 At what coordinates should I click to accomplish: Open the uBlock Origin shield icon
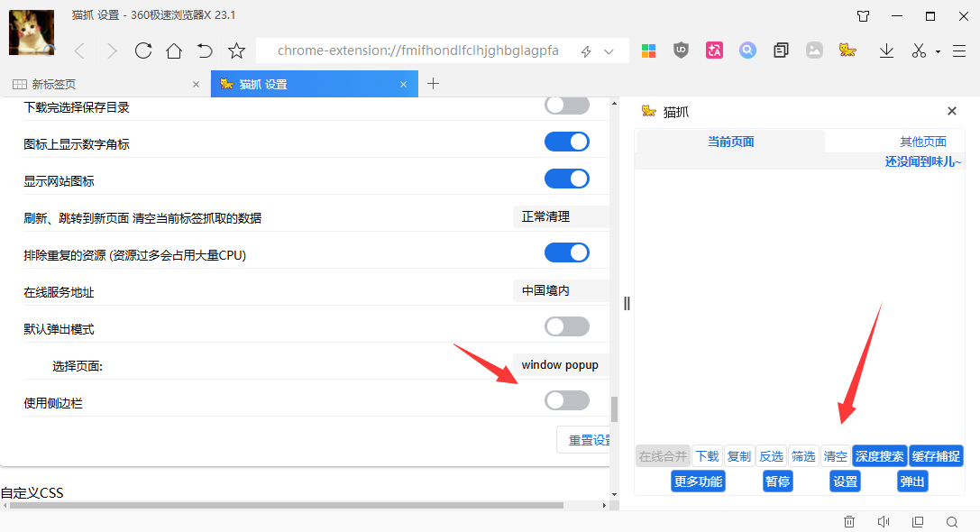click(682, 50)
